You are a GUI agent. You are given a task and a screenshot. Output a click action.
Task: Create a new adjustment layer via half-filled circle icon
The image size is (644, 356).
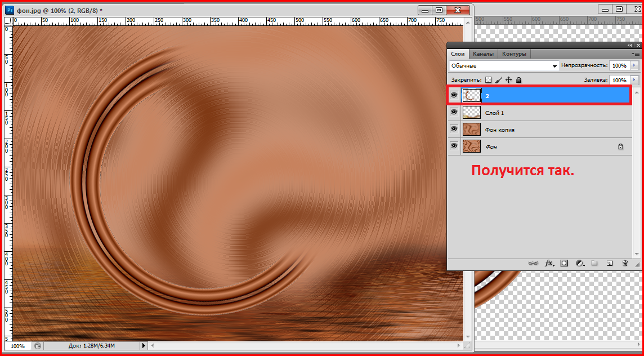580,264
